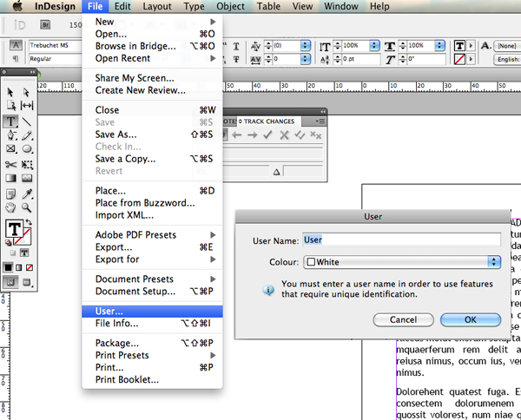This screenshot has height=420, width=521.
Task: Open Adobe PDF Presets submenu
Action: click(152, 235)
